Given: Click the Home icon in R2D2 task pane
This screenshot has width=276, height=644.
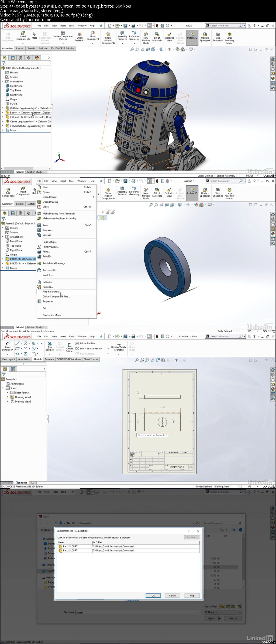Looking at the screenshot, I should (273, 59).
